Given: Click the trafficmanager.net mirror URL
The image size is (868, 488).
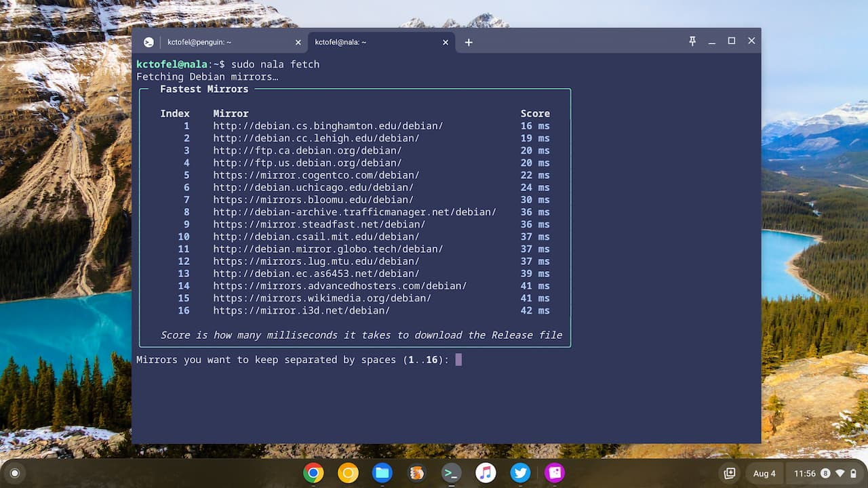Looking at the screenshot, I should [x=355, y=212].
